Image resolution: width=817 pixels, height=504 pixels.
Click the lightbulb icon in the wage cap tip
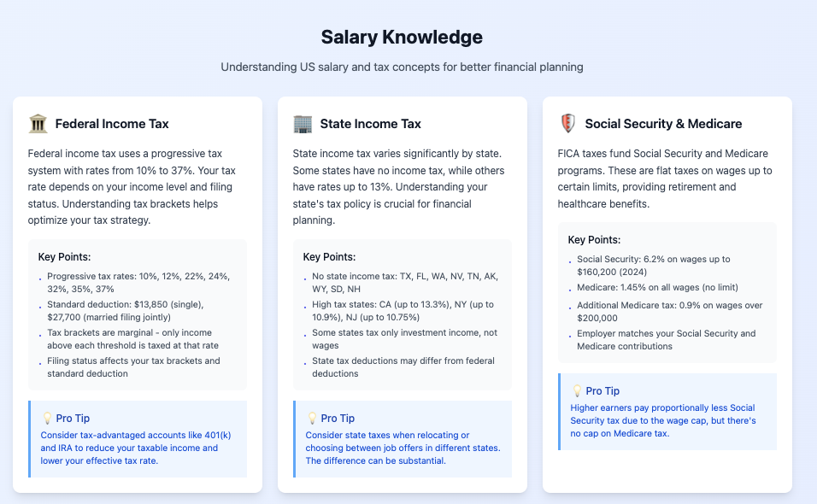click(x=578, y=391)
